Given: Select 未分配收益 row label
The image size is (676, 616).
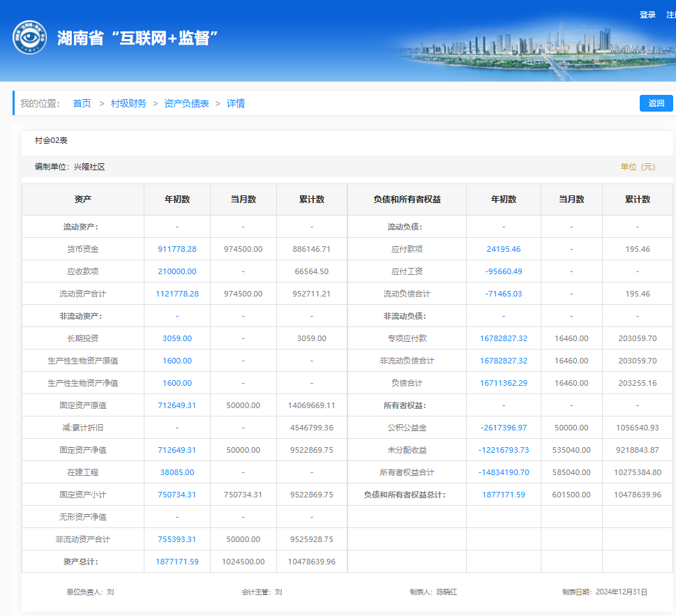Looking at the screenshot, I should 407,450.
